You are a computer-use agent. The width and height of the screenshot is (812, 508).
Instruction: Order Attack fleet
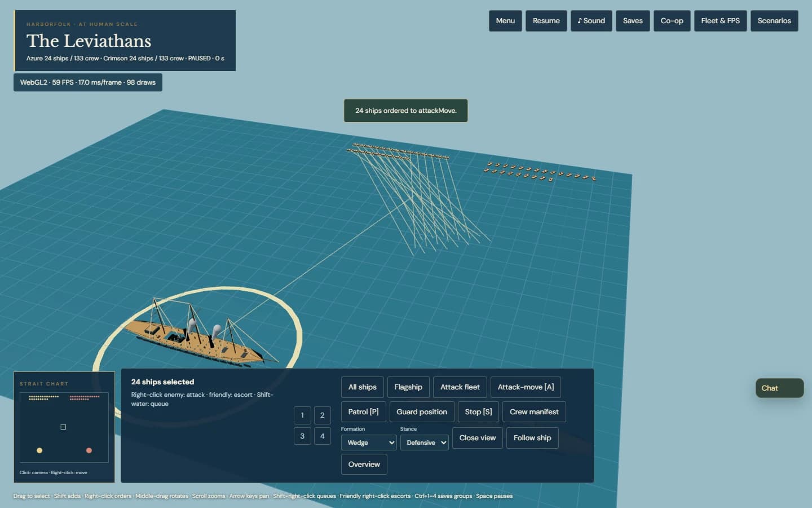click(460, 387)
